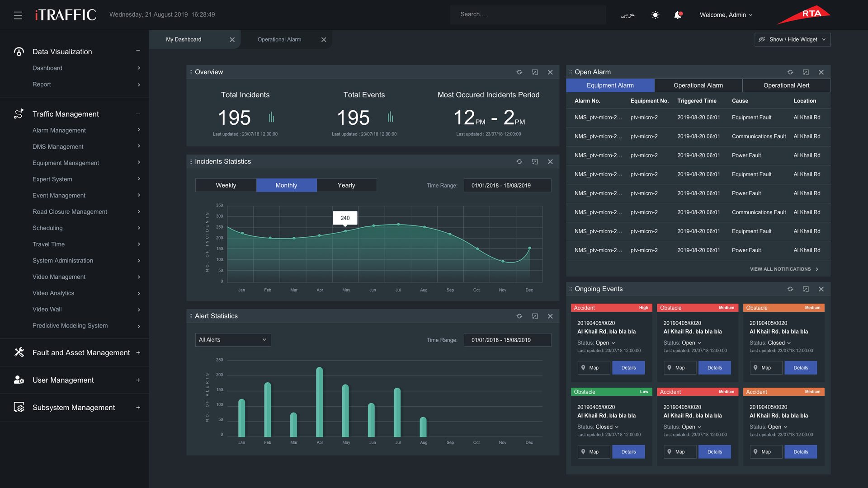The width and height of the screenshot is (868, 488).
Task: Click the Traffic Management sidebar icon
Action: point(19,114)
